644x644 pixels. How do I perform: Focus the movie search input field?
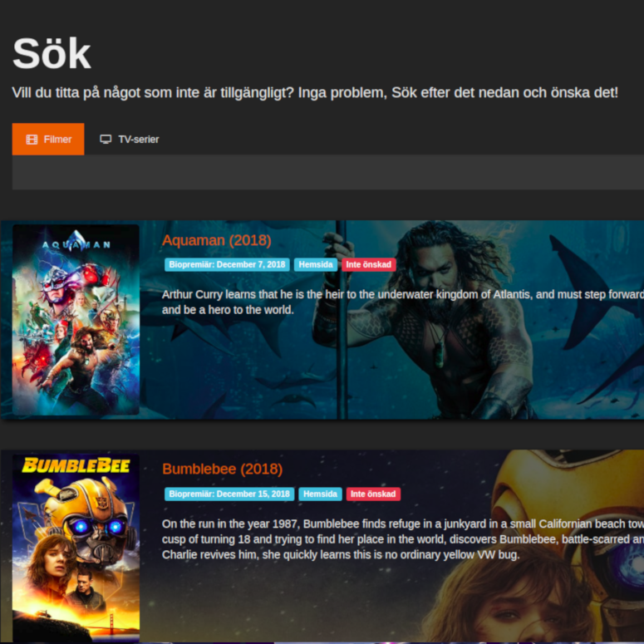coord(328,173)
